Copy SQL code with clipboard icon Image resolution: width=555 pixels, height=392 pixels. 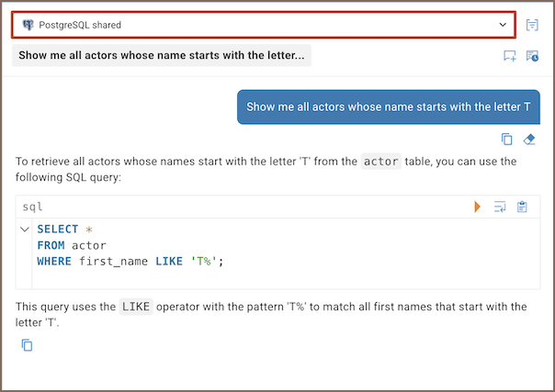pos(522,207)
